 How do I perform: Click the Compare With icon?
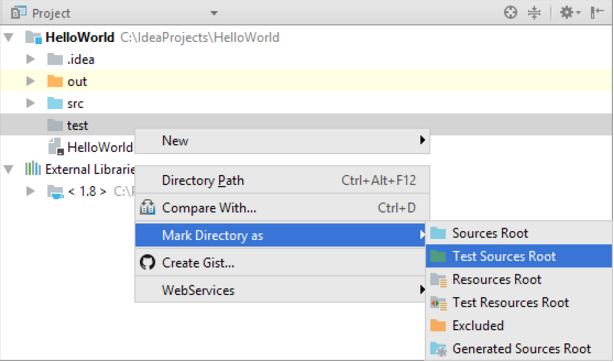147,207
